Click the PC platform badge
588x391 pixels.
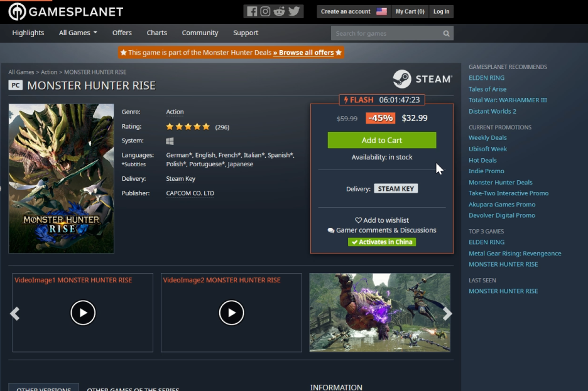point(15,85)
